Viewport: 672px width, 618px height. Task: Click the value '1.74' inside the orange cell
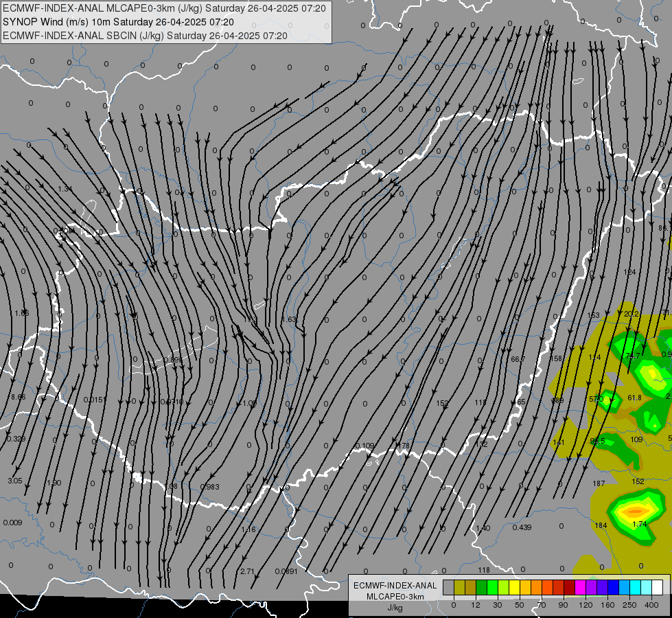click(x=640, y=524)
